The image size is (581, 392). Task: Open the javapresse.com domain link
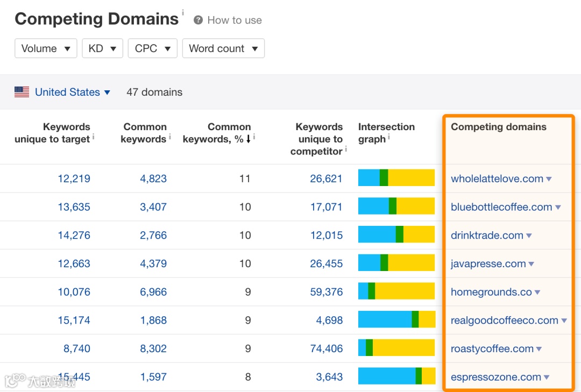(x=488, y=263)
